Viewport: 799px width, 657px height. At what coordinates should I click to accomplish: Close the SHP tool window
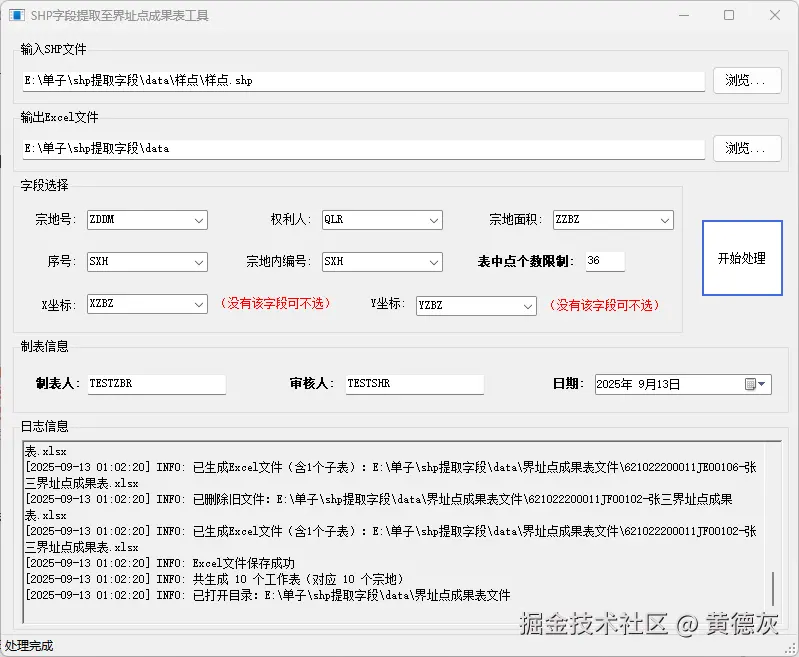point(775,15)
